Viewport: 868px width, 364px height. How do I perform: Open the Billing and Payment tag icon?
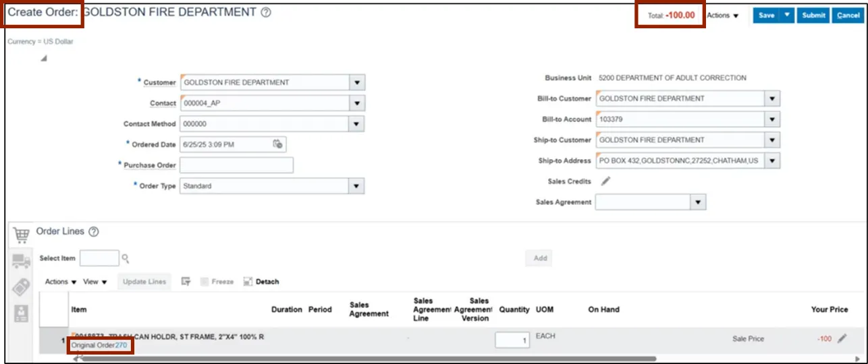(x=21, y=287)
